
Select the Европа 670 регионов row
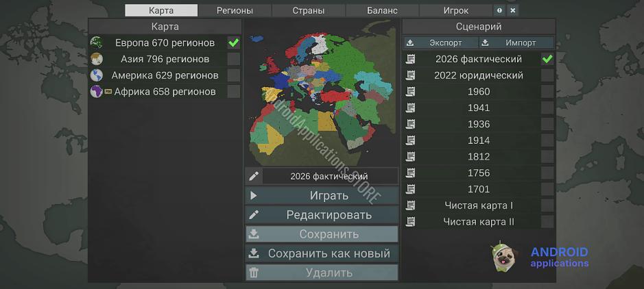[x=165, y=42]
